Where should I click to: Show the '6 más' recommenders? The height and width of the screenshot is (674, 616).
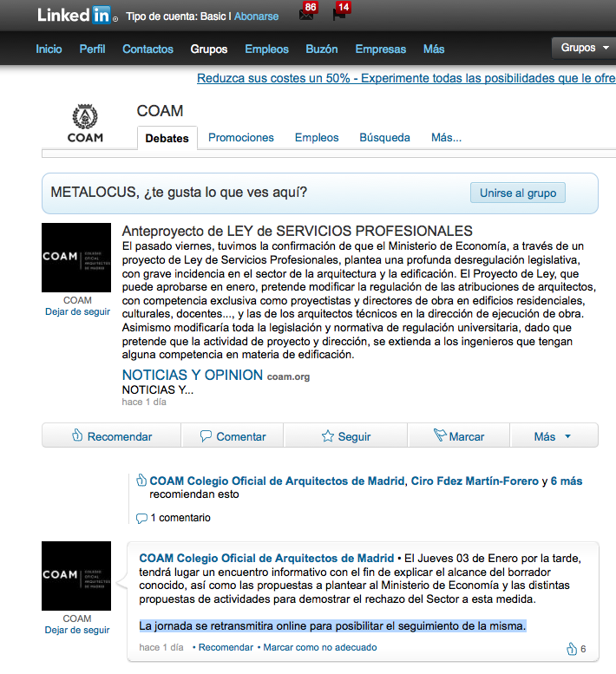[567, 481]
